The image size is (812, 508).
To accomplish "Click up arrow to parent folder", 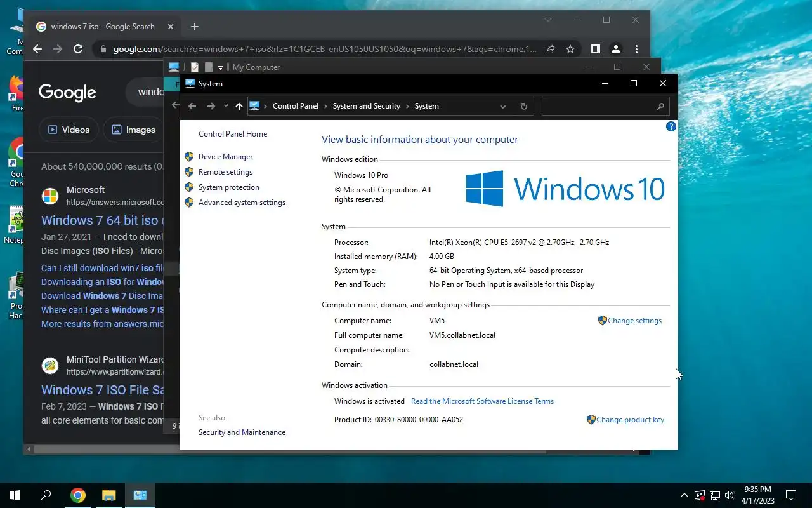I will pos(239,106).
